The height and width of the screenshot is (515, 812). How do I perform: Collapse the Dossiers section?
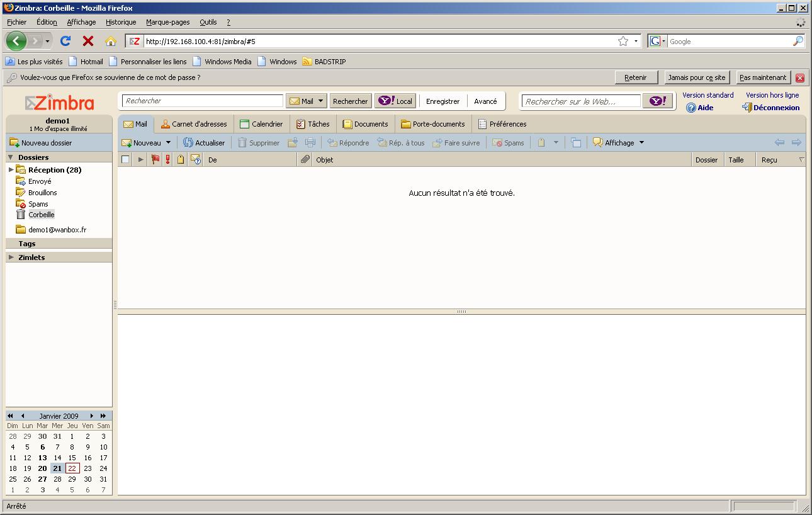click(x=11, y=157)
